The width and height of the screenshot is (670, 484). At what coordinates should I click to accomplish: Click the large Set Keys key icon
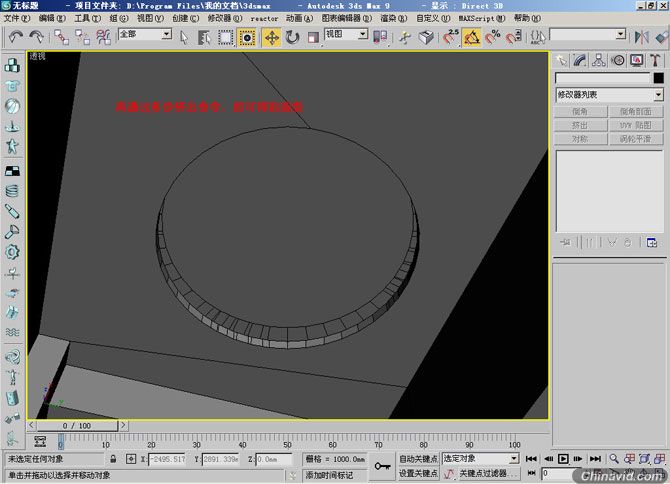click(x=382, y=466)
